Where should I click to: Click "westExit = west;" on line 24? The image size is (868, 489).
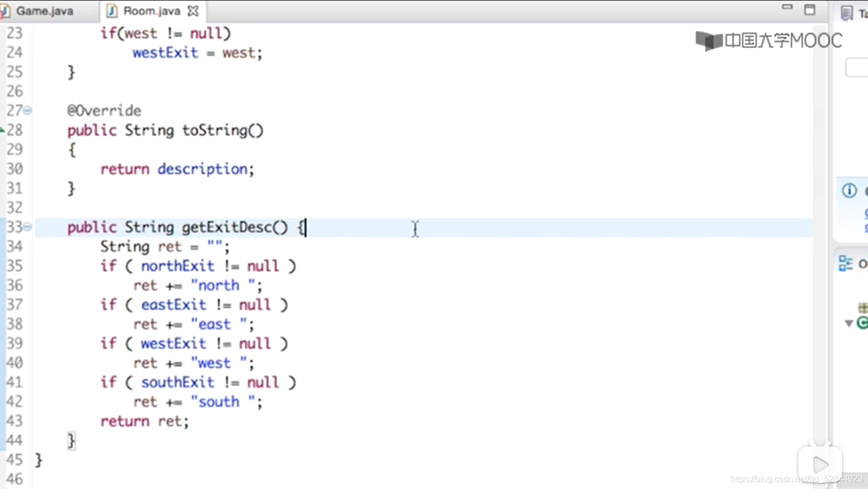(x=198, y=53)
